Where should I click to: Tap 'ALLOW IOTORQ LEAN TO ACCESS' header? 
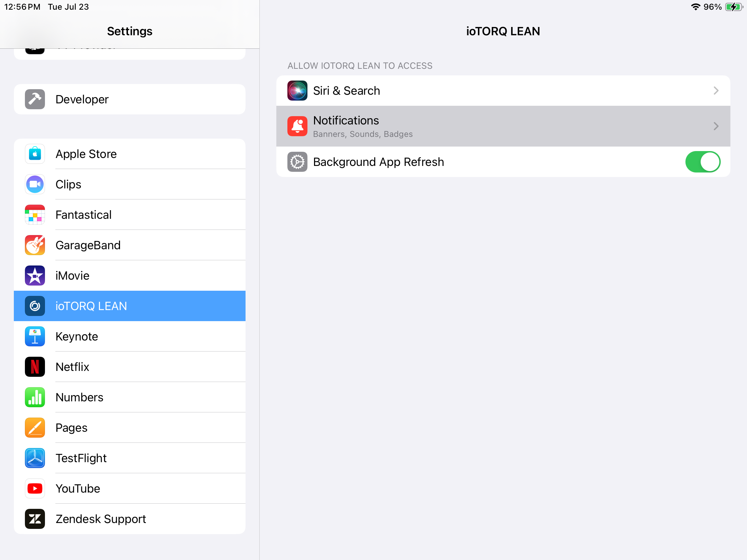coord(360,66)
